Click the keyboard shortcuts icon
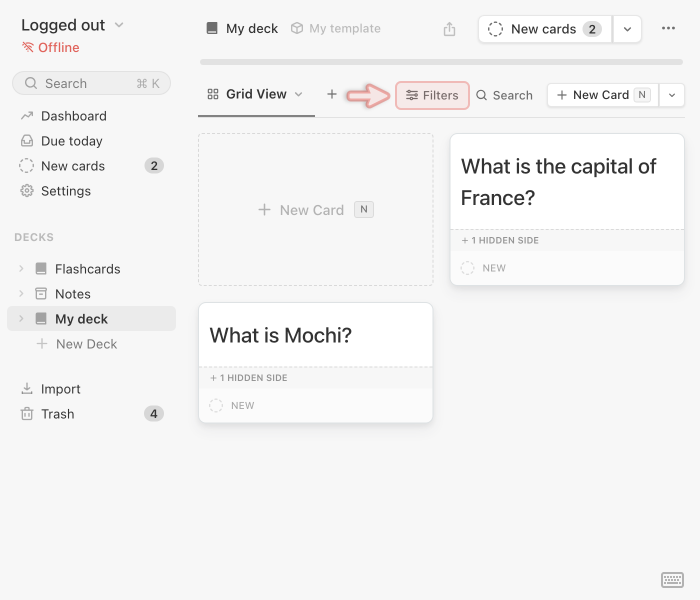 pyautogui.click(x=672, y=580)
